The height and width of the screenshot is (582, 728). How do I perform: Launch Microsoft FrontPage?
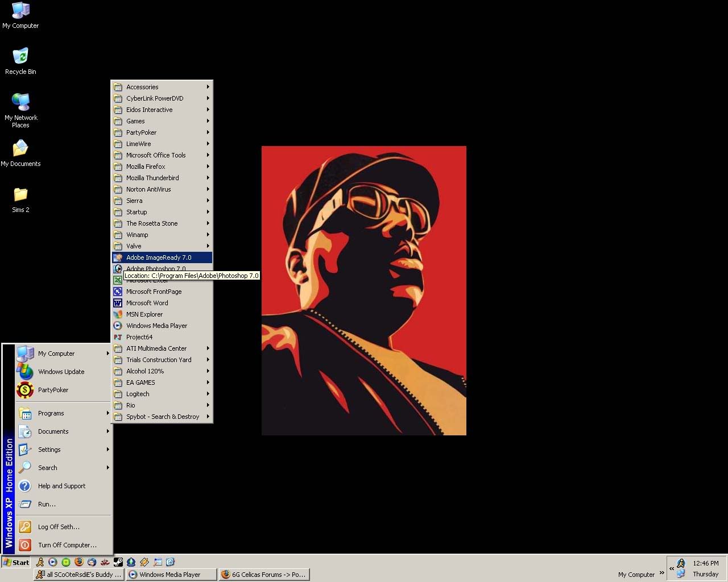coord(162,292)
